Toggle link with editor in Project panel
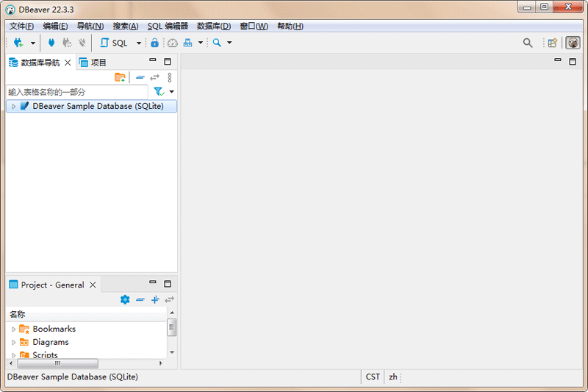 tap(170, 299)
